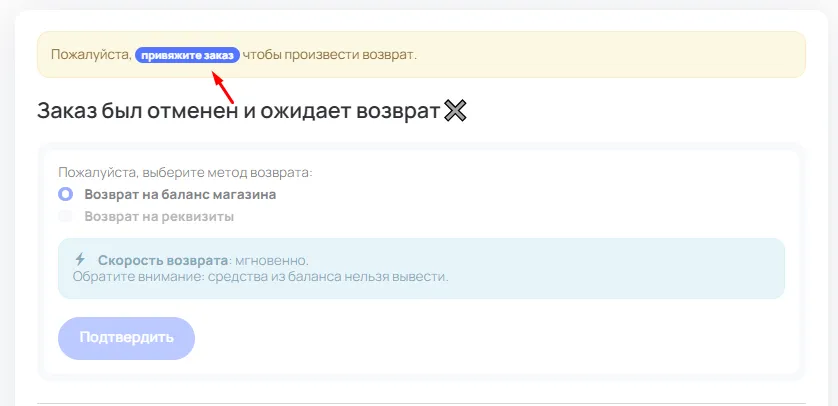Select 'Возврат на баланс магазина' radio option

pos(65,194)
